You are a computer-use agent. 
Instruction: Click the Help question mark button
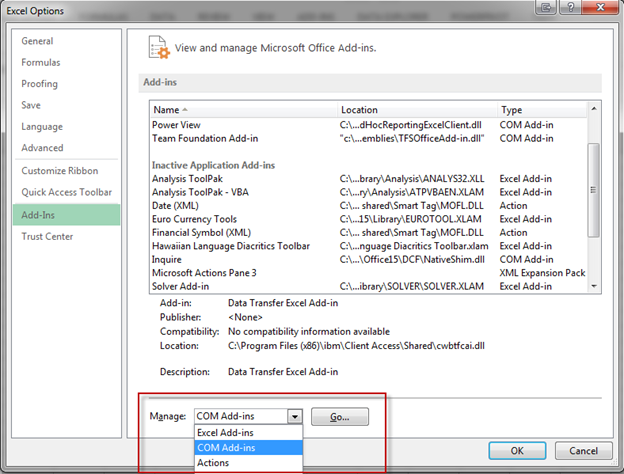pyautogui.click(x=571, y=7)
